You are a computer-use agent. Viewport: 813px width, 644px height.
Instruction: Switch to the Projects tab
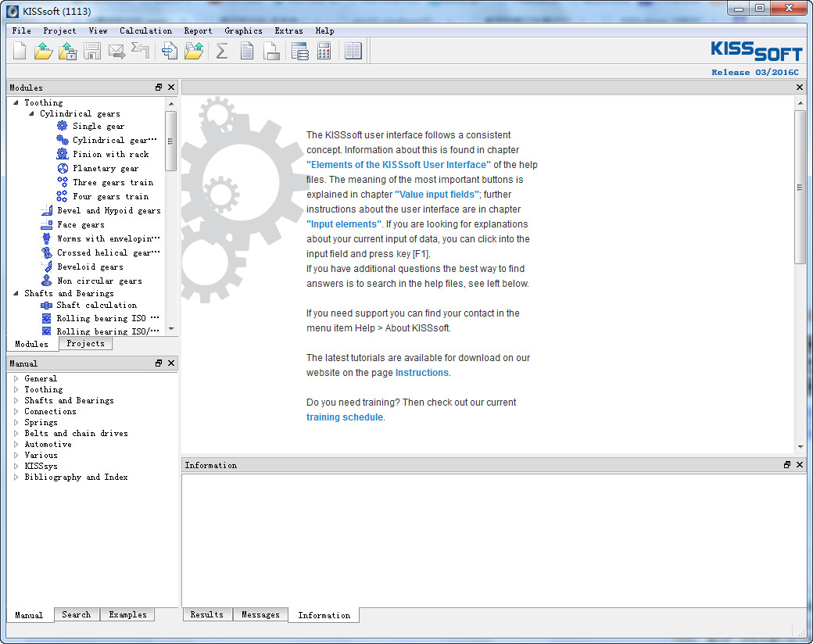85,343
